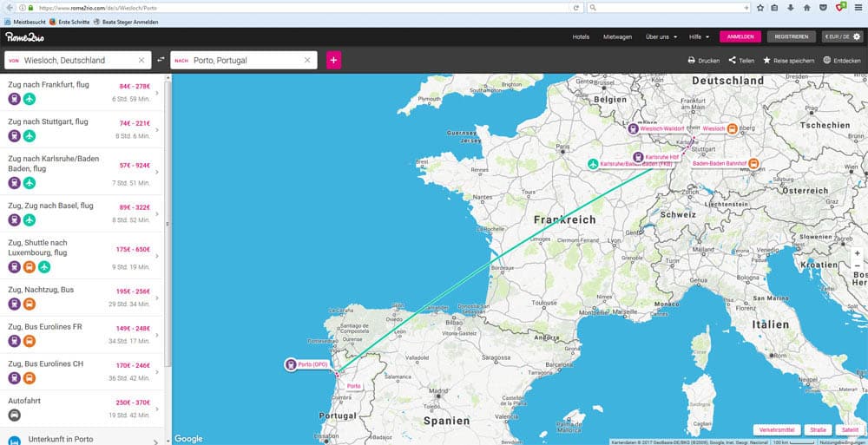Toggle Verkehrsmittel map layer
Viewport: 868px width, 445px height.
point(777,429)
